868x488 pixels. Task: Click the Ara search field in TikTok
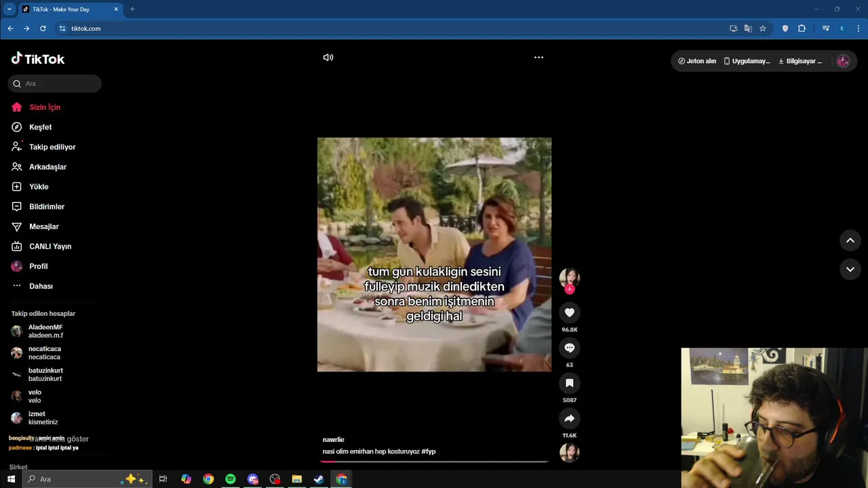(55, 83)
